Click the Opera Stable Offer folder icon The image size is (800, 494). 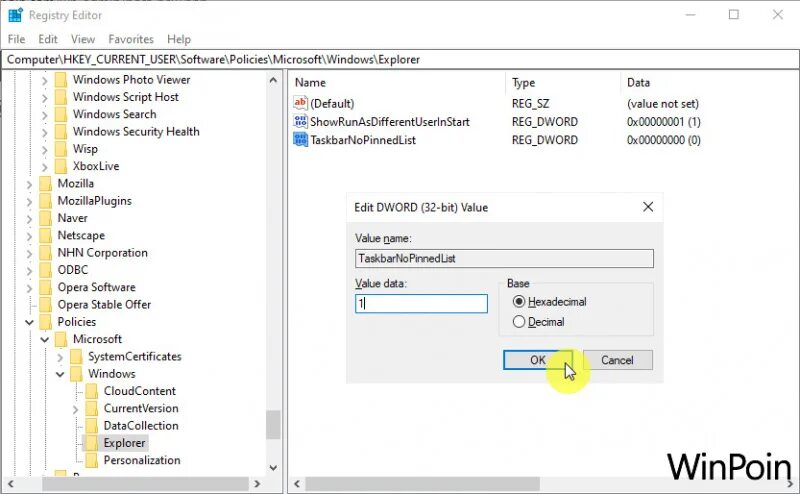click(x=45, y=305)
